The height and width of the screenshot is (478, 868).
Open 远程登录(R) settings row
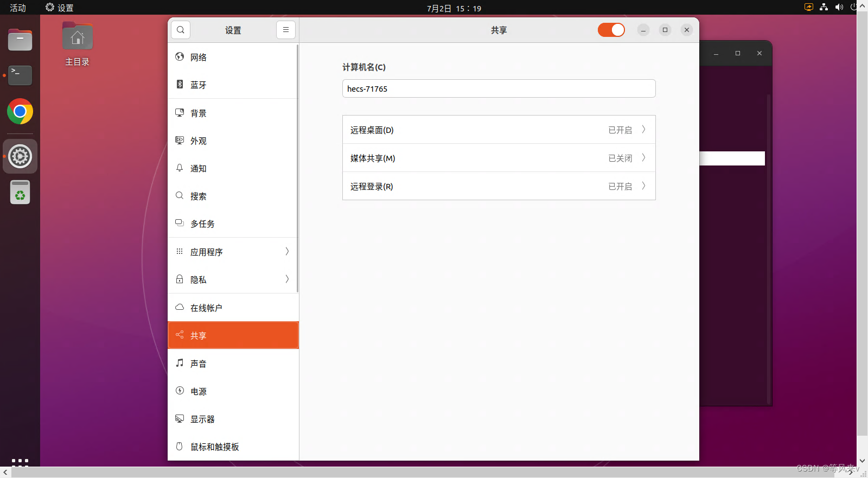click(499, 186)
